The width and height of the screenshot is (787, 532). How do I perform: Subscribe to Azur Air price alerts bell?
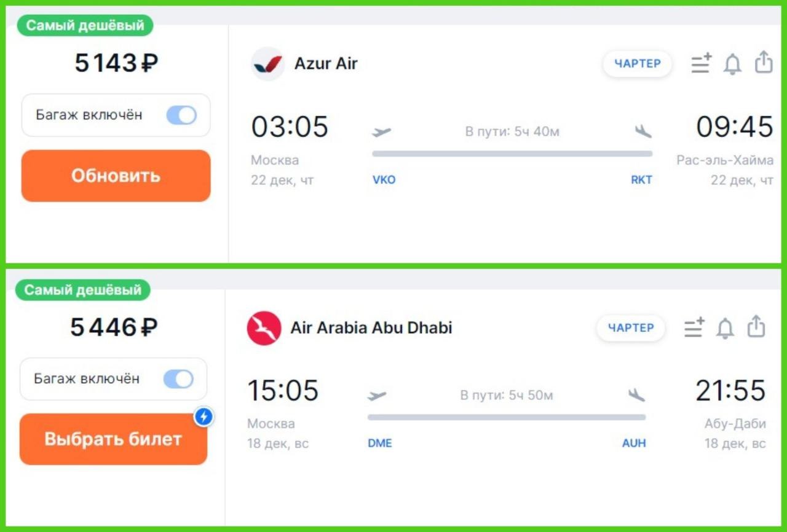[732, 64]
